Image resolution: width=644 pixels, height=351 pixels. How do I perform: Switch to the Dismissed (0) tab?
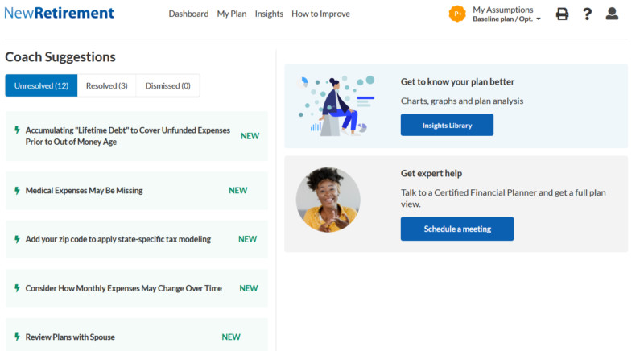pos(167,85)
